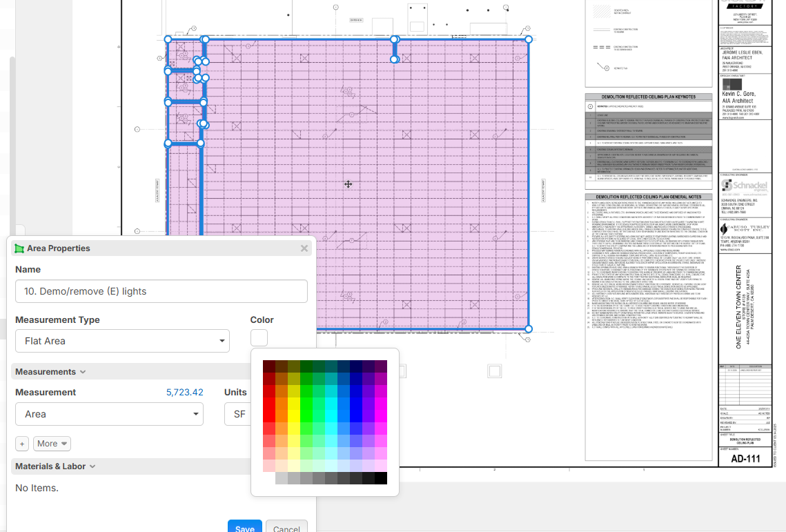Screen dimensions: 786x532
Task: Open the Measurement dropdown showing Area
Action: pyautogui.click(x=109, y=414)
